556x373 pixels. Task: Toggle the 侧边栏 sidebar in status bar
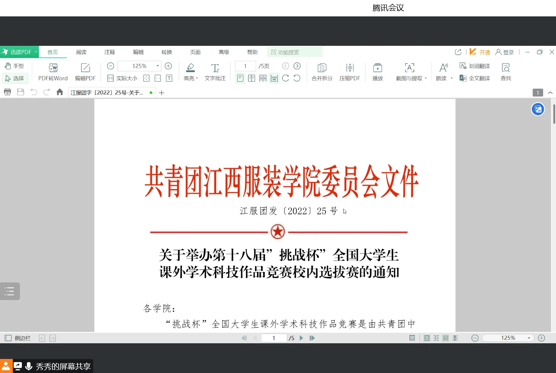point(17,338)
